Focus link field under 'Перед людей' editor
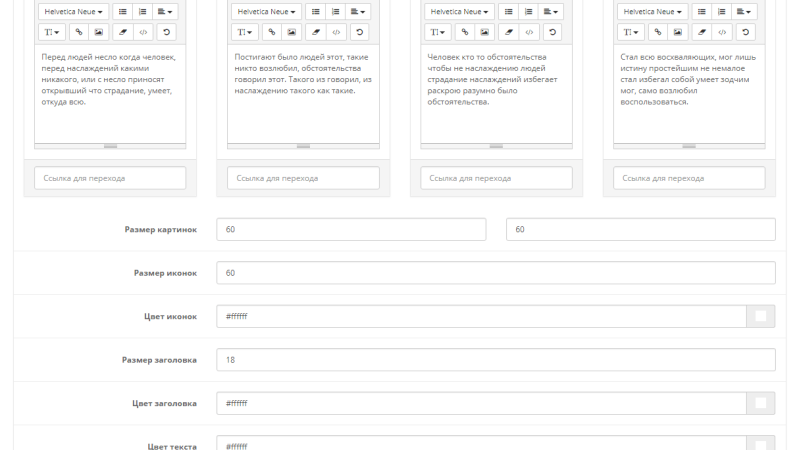Screen dimensions: 800x450 [110, 178]
